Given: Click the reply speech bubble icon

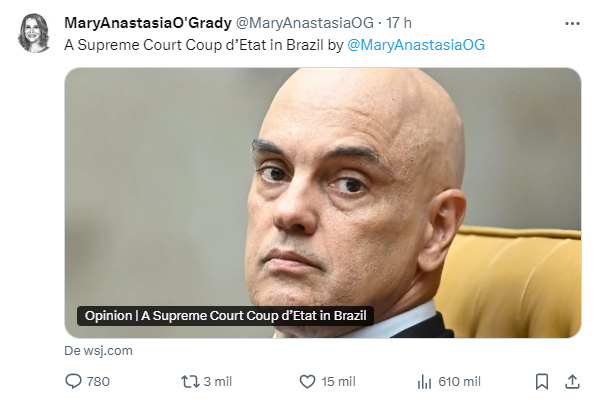Looking at the screenshot, I should [x=73, y=381].
